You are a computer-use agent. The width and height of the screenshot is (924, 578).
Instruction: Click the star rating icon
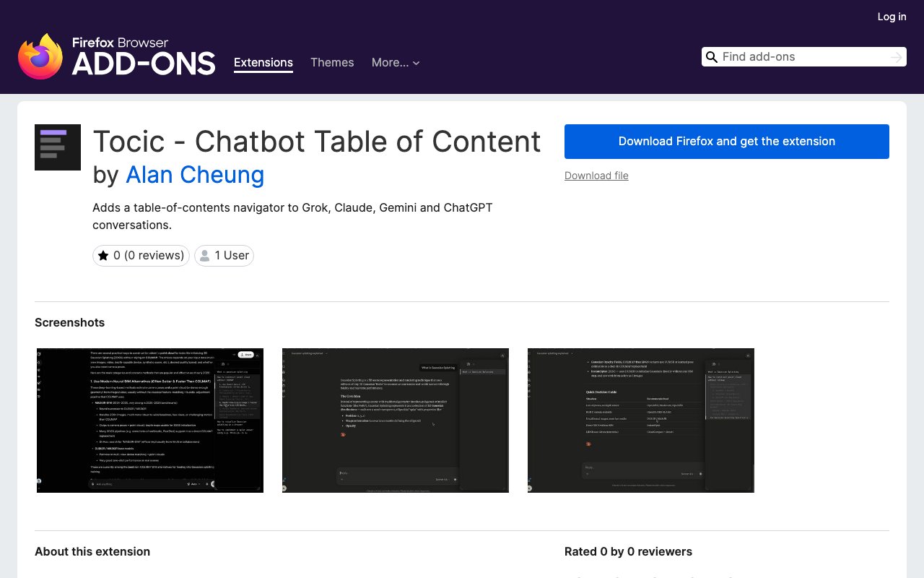pyautogui.click(x=103, y=256)
